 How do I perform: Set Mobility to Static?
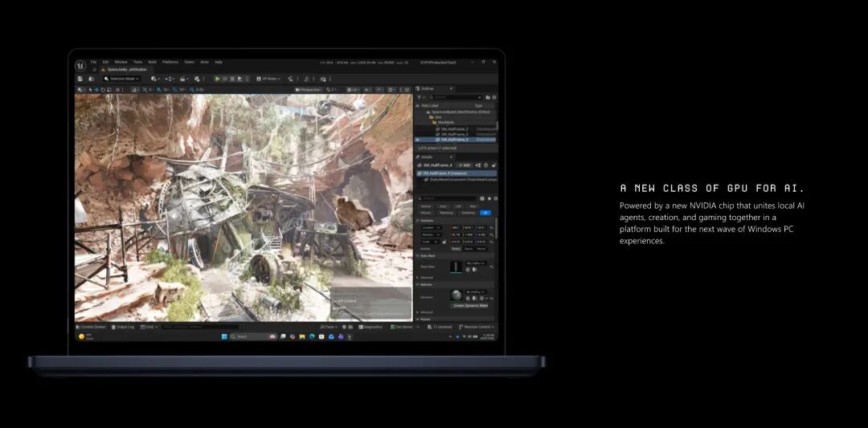(457, 249)
